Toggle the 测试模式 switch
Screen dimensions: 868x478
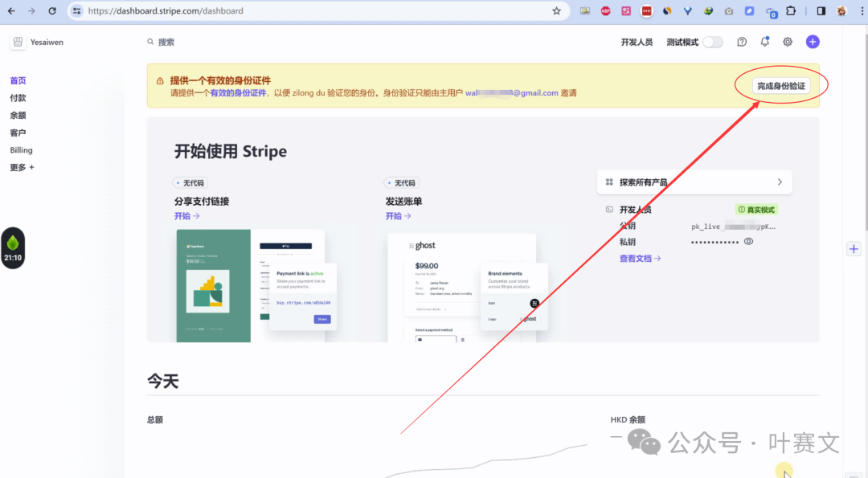(712, 42)
